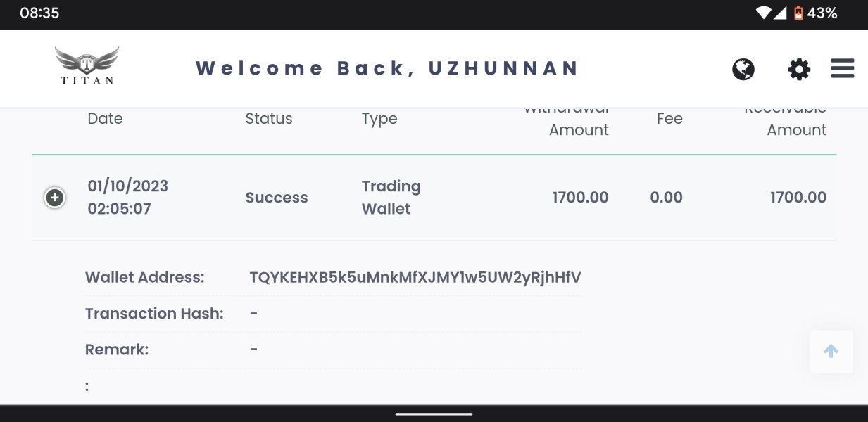Open the globe language selector
The image size is (868, 422).
point(743,69)
